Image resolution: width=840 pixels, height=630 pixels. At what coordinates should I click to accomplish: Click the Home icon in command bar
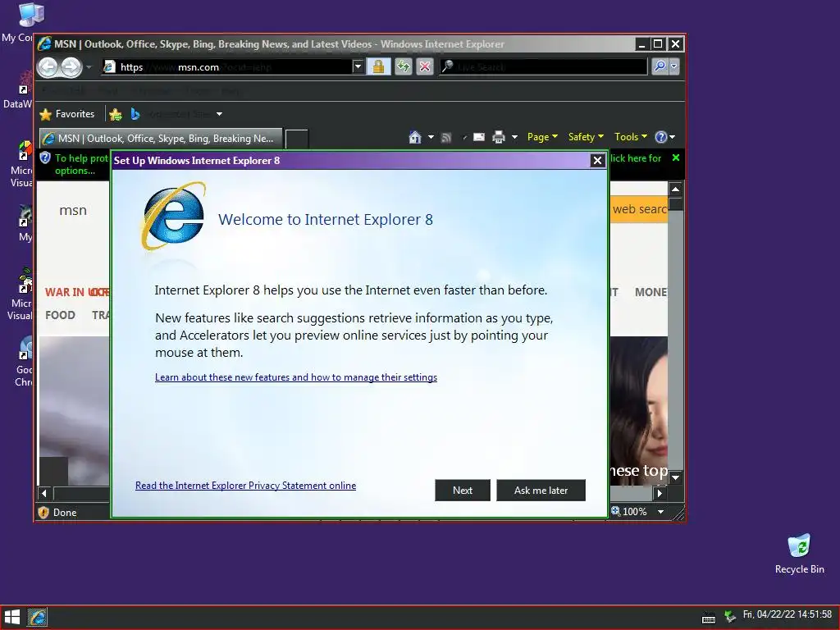click(x=415, y=137)
